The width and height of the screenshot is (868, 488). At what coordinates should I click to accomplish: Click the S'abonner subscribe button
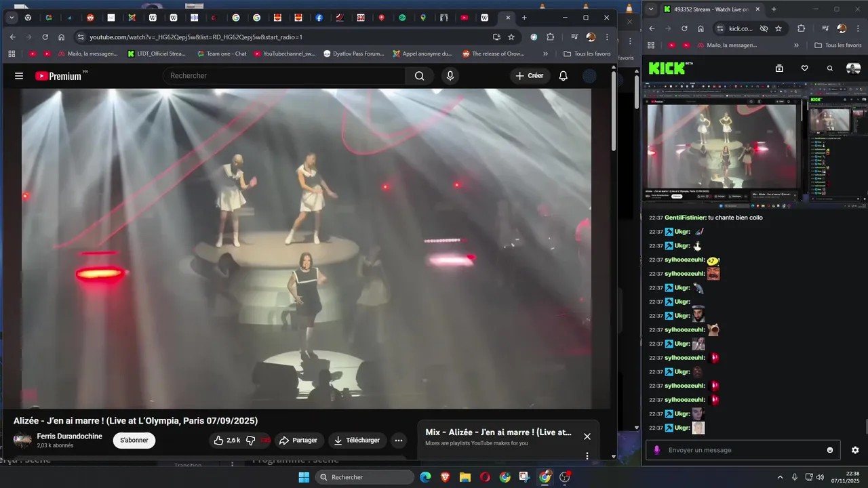pos(134,441)
